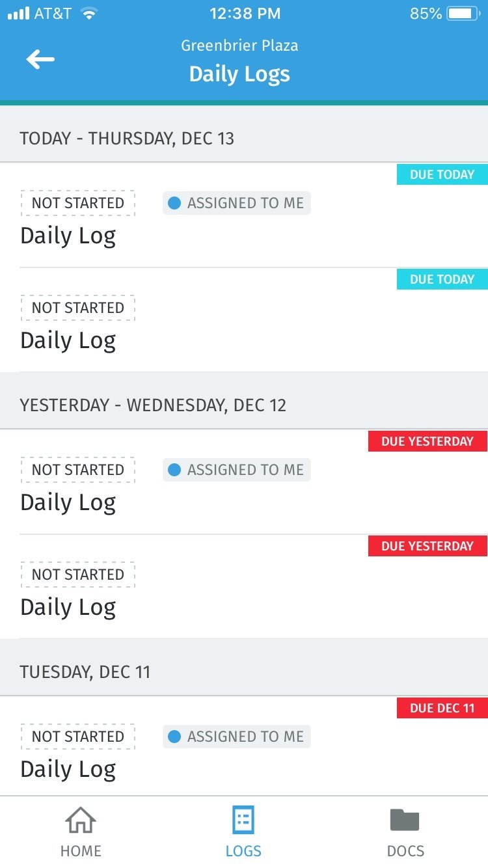Tap yesterday's Assigned to Me tag
488x868 pixels.
pos(237,470)
